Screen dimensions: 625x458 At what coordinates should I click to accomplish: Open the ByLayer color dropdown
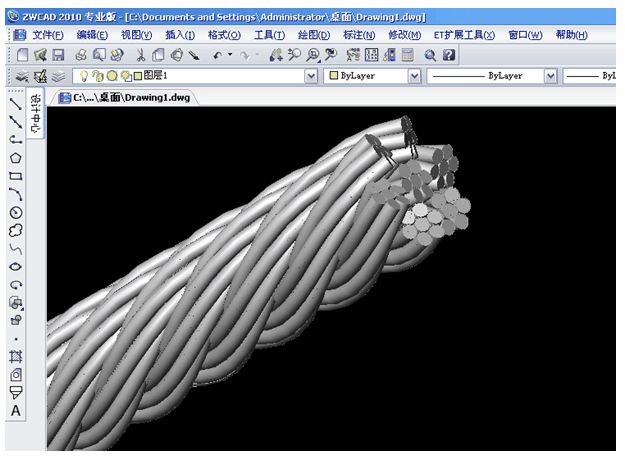point(413,76)
